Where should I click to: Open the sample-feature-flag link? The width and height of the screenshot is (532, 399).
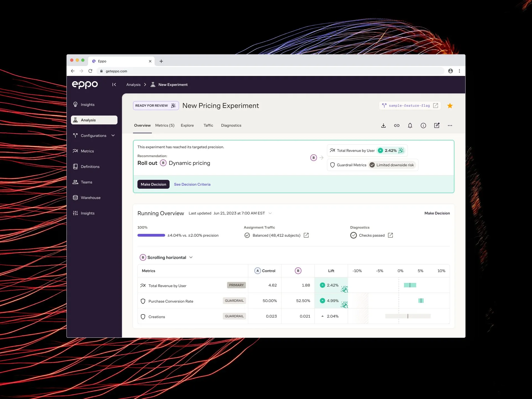point(410,106)
